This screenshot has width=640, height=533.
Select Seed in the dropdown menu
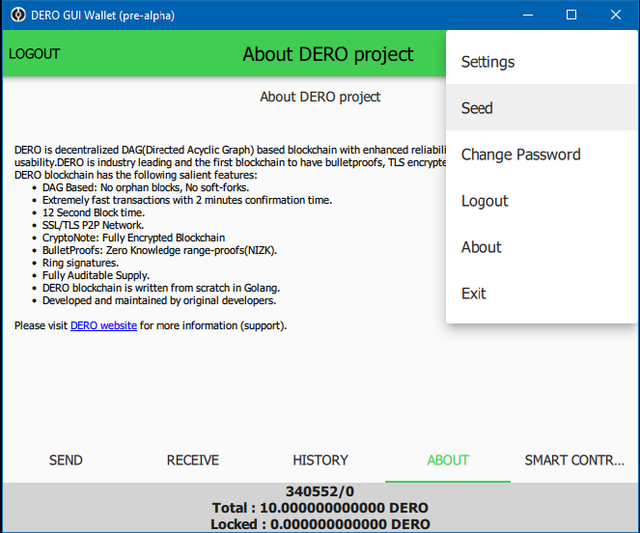pyautogui.click(x=542, y=108)
